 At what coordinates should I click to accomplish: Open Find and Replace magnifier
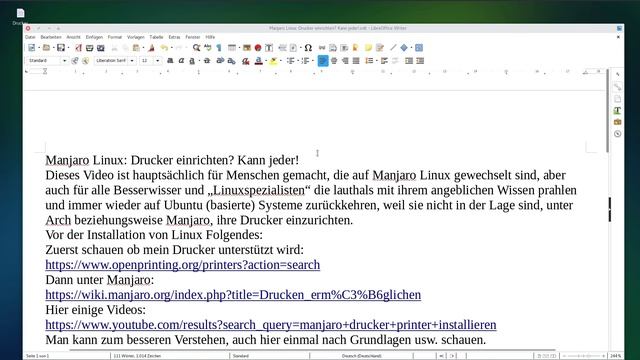coord(196,48)
